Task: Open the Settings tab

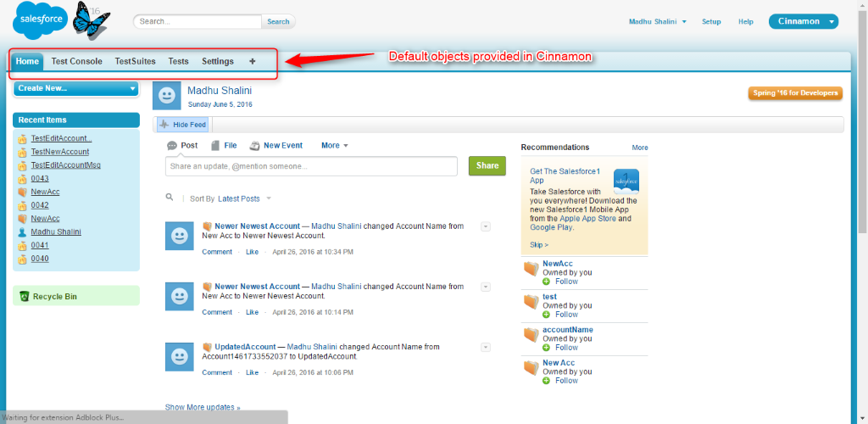Action: [x=218, y=61]
